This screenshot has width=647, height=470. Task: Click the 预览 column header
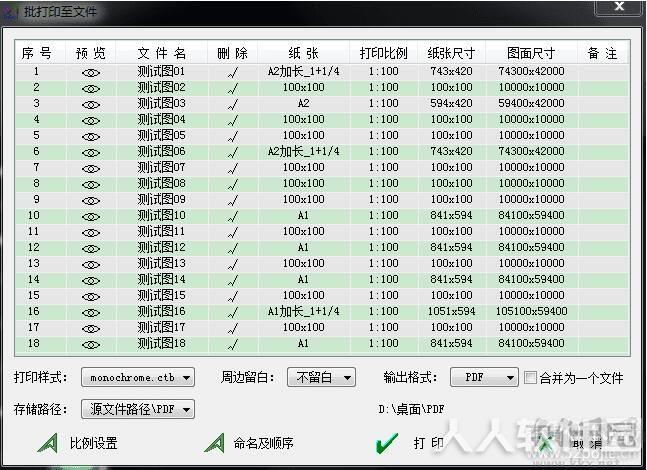point(91,53)
